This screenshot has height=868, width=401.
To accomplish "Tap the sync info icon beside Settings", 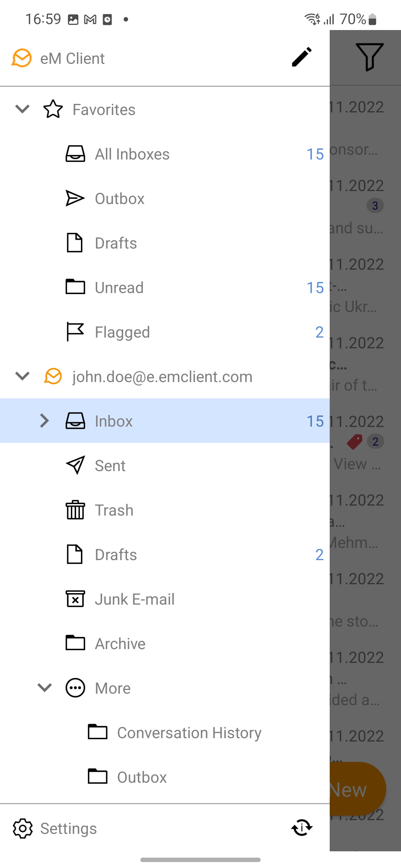I will [x=302, y=828].
